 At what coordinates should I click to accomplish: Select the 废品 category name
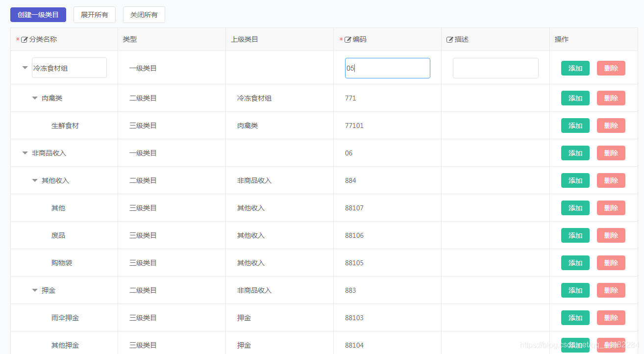58,235
